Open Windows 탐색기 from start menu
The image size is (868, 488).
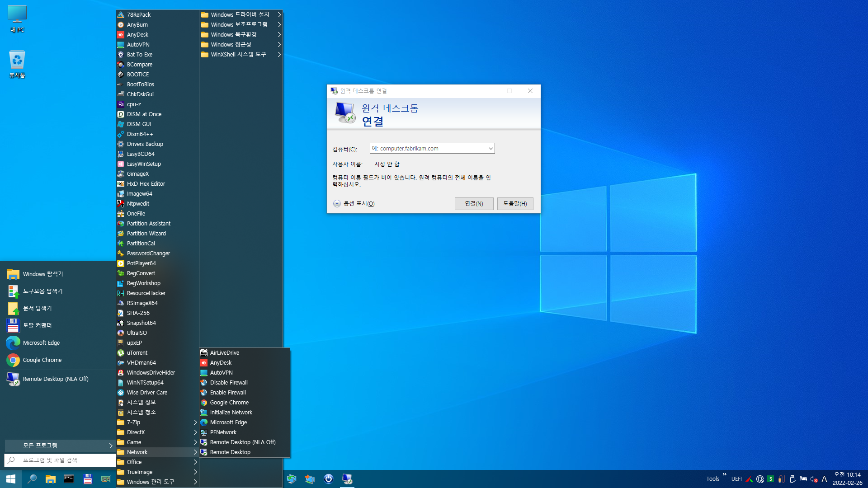coord(59,274)
